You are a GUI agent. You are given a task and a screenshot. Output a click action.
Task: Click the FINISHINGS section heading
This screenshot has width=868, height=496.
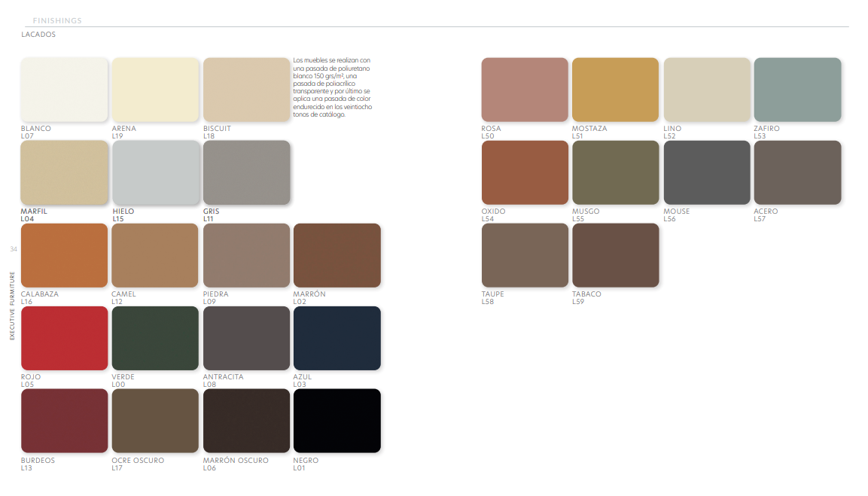coord(57,20)
